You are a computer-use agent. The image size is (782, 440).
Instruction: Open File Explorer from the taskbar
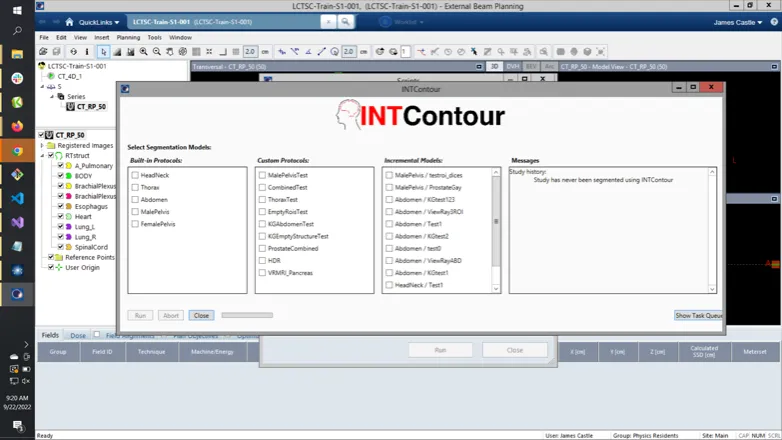click(x=17, y=54)
